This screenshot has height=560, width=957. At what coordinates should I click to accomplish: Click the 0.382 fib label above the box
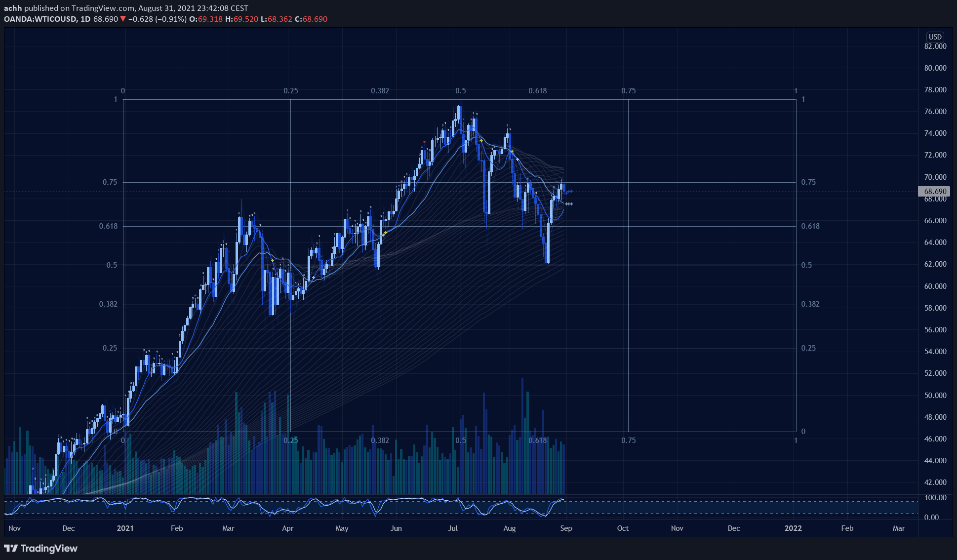pos(380,90)
